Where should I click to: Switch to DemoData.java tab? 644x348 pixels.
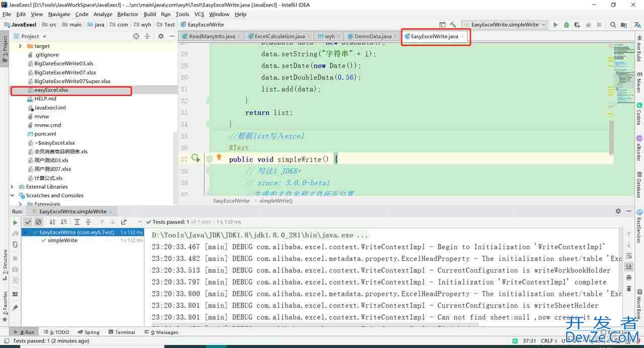coord(373,36)
